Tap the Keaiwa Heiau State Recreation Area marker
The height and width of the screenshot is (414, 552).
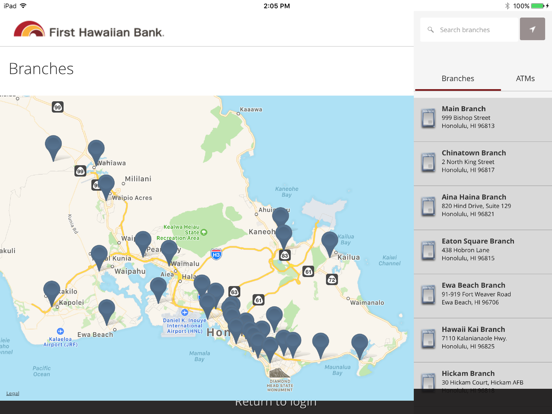[204, 232]
